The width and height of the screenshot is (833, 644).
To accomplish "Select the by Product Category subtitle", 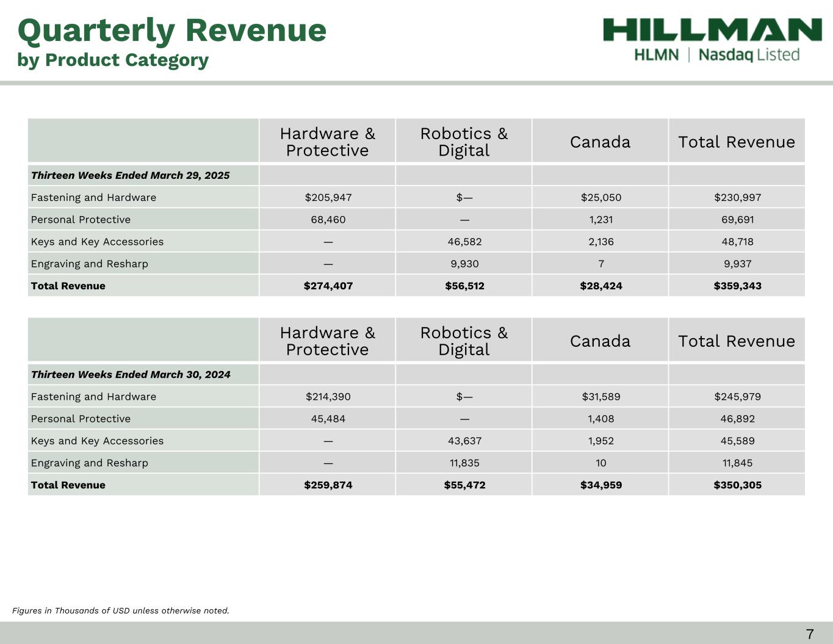I will coord(113,60).
